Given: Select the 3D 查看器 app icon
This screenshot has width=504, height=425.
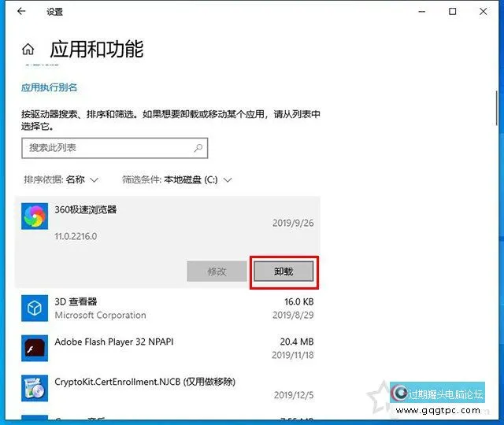Looking at the screenshot, I should coord(35,308).
